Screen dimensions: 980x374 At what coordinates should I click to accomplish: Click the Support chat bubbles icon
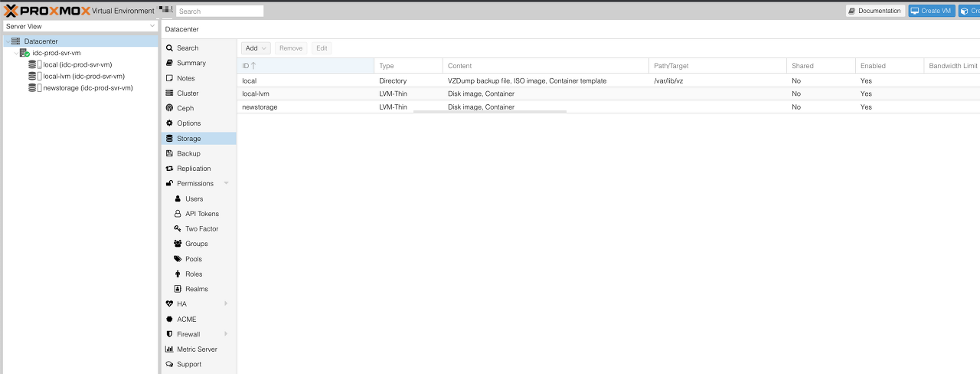click(169, 364)
